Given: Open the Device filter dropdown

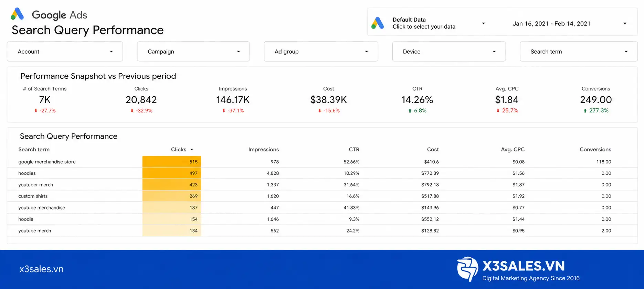Looking at the screenshot, I should click(449, 52).
